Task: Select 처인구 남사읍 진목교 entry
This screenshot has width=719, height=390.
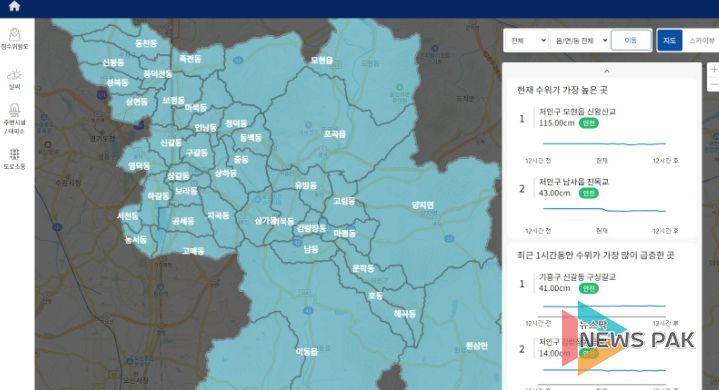Action: 574,182
